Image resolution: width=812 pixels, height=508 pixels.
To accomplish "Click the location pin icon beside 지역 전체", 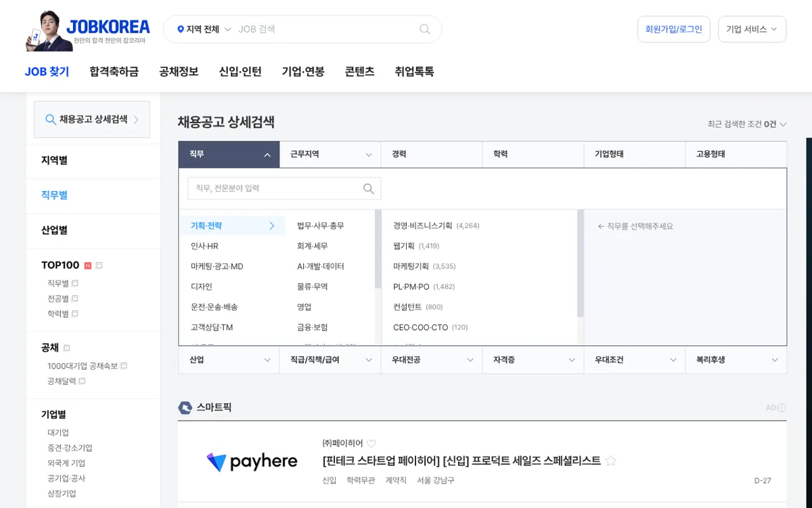I will click(x=181, y=29).
